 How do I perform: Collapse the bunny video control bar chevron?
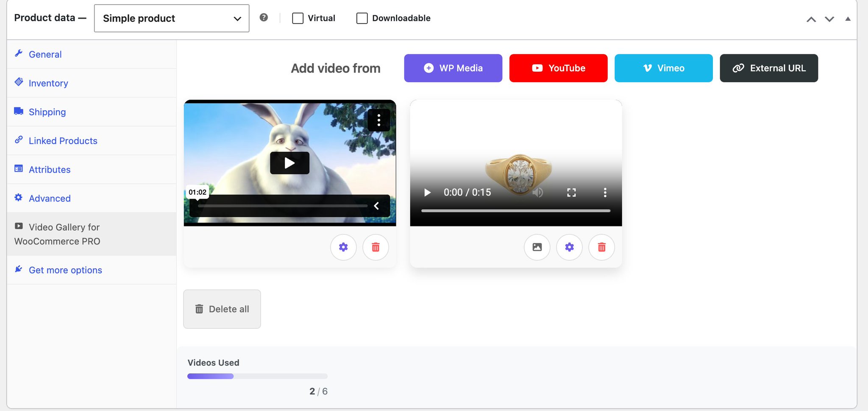376,206
